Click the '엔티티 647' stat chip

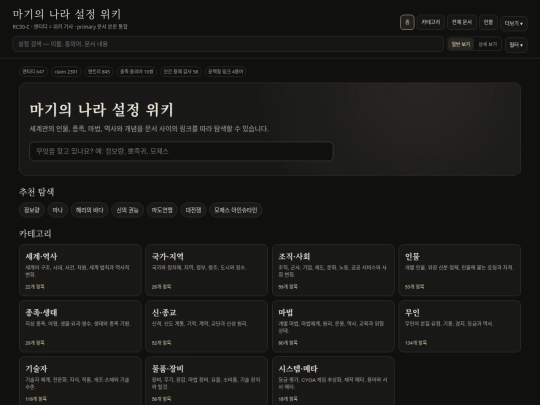(33, 72)
